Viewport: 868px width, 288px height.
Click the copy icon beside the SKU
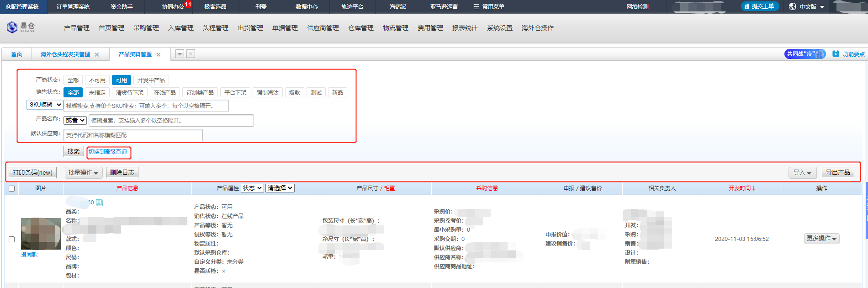click(x=100, y=203)
